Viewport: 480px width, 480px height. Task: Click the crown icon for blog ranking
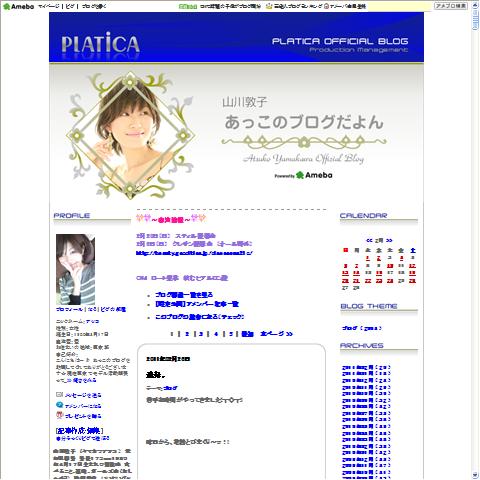269,6
